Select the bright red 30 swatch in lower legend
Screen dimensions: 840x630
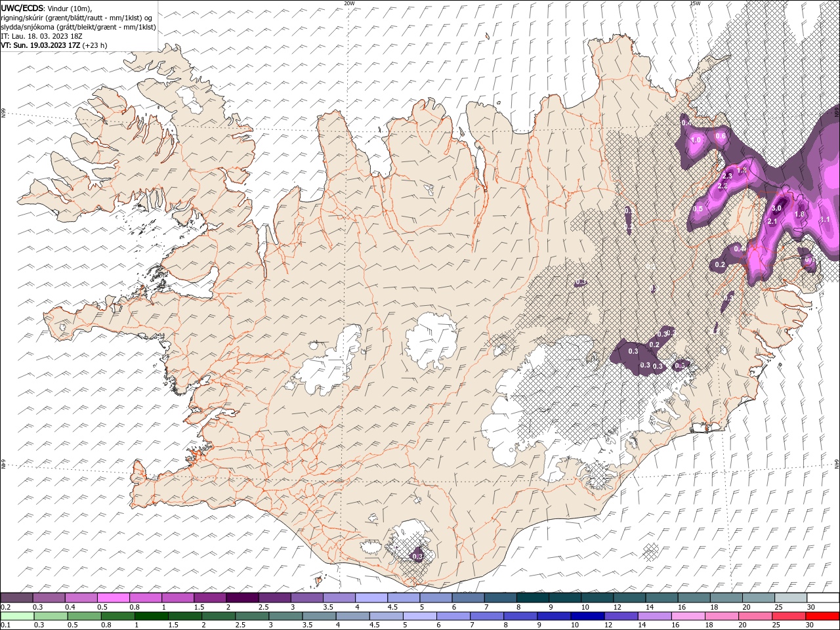click(822, 616)
